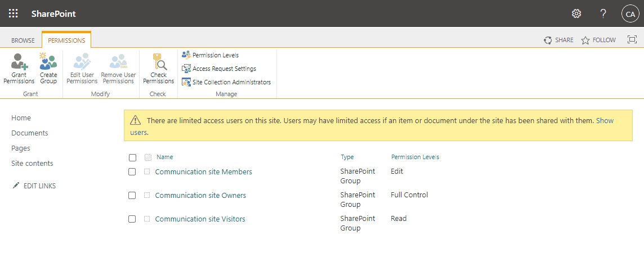The width and height of the screenshot is (644, 253).
Task: Switch to the Browse tab
Action: pyautogui.click(x=23, y=40)
